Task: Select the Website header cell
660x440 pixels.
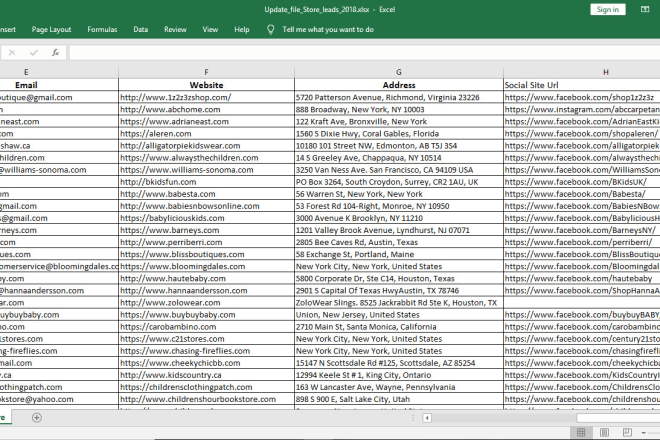Action: tap(206, 85)
